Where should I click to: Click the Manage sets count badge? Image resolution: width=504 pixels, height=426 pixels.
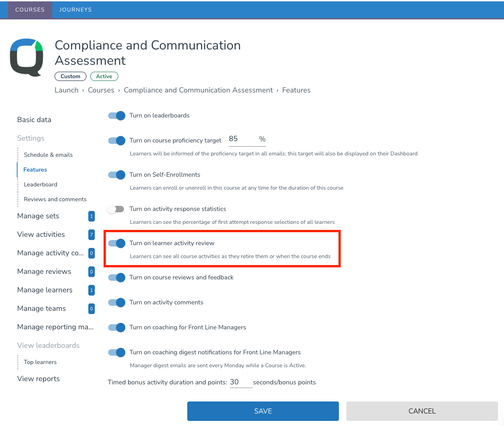[x=91, y=216]
